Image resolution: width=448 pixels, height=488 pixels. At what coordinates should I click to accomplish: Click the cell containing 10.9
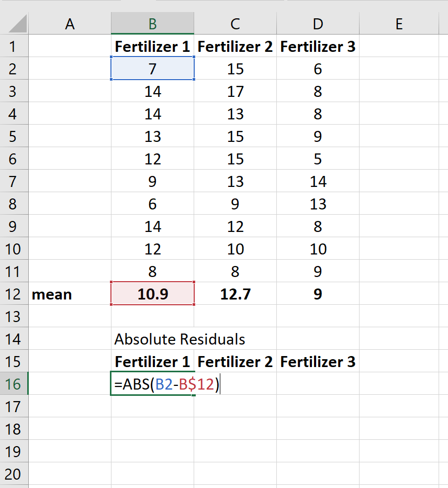152,294
